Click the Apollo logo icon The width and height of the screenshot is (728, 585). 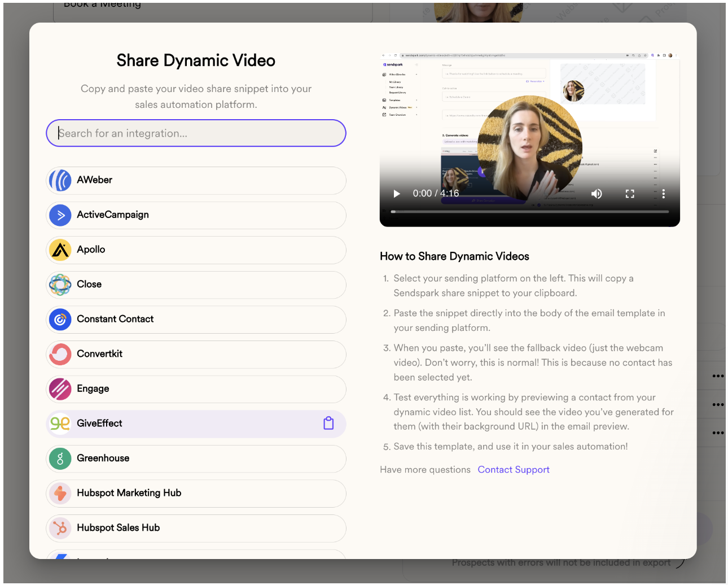pos(60,250)
